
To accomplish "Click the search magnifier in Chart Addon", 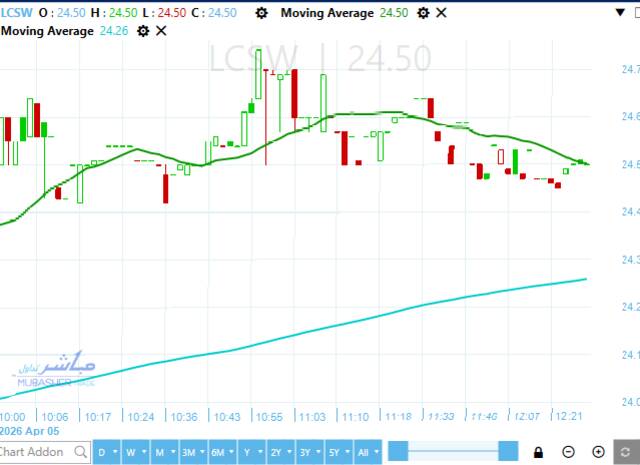I will click(80, 452).
